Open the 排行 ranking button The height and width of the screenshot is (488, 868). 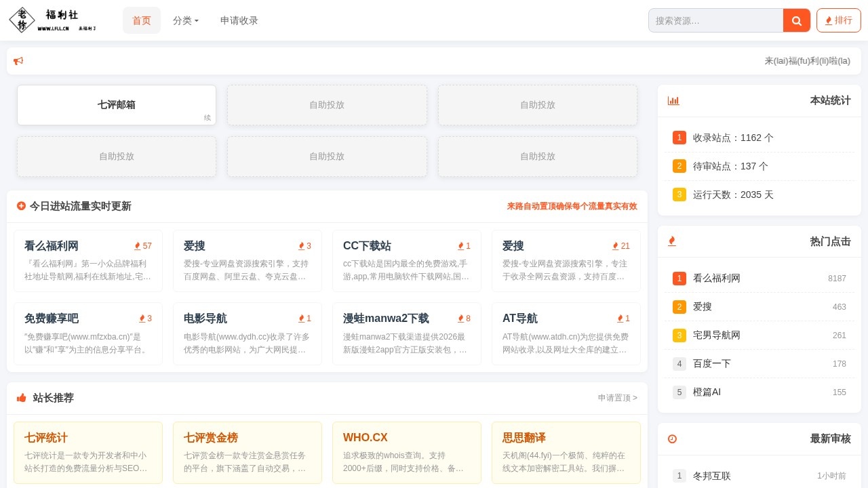pos(839,20)
